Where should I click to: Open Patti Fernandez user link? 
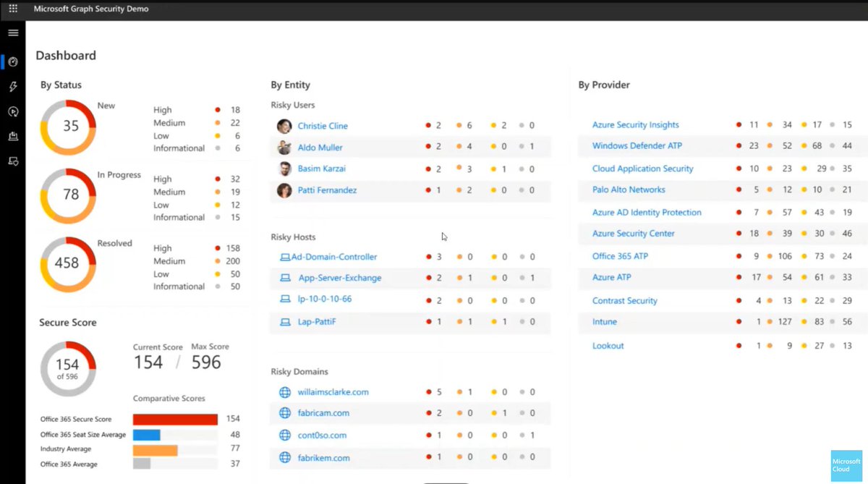tap(327, 190)
